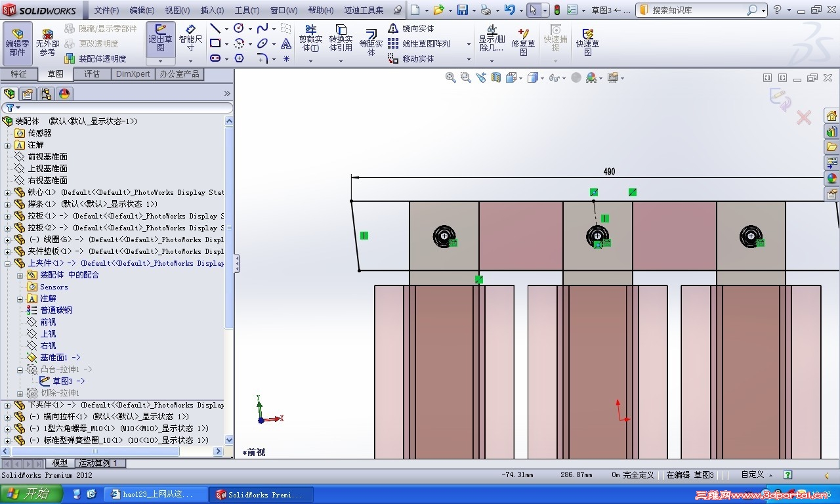The image size is (840, 504).
Task: Open the 工具(T) menu
Action: point(247,10)
